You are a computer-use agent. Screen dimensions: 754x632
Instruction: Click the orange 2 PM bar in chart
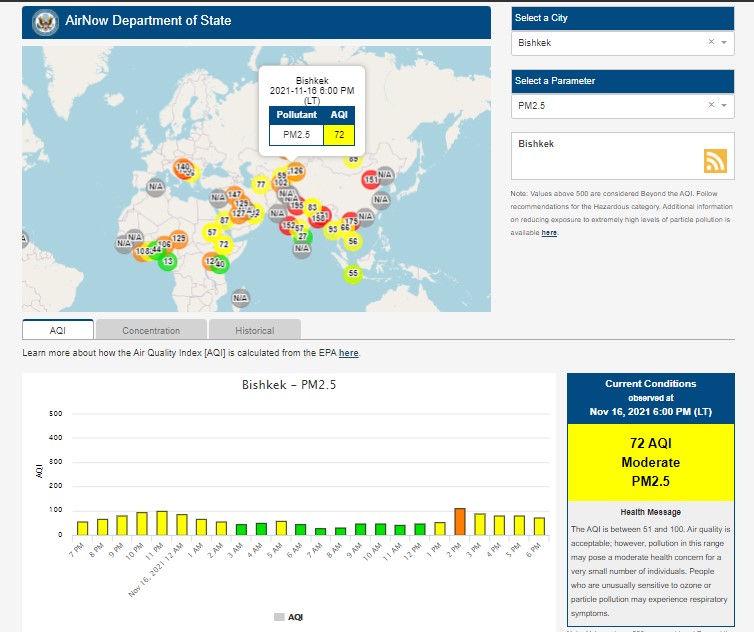460,521
